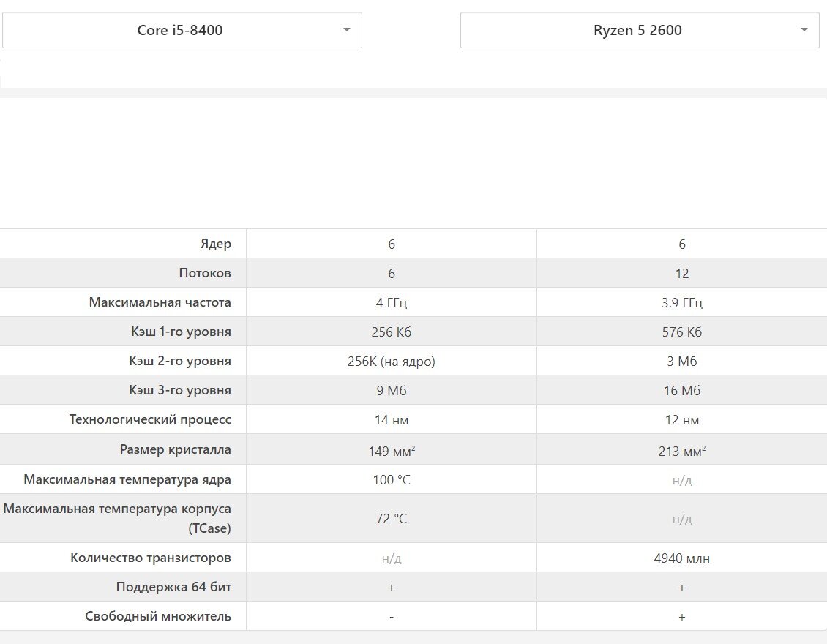This screenshot has height=644, width=827.
Task: Click Core i5 value 6 in Ядер row
Action: (x=392, y=244)
